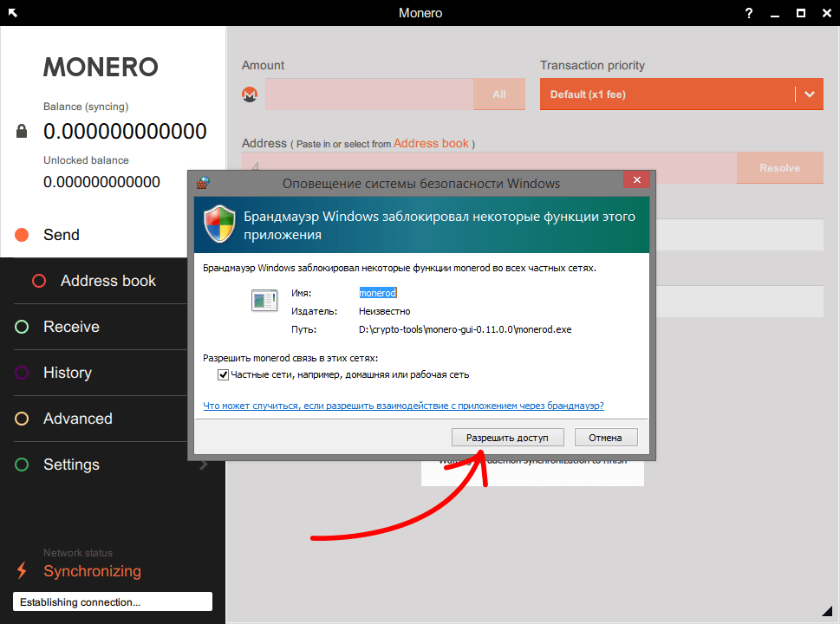This screenshot has width=840, height=624.
Task: Click the question mark help icon
Action: (x=749, y=13)
